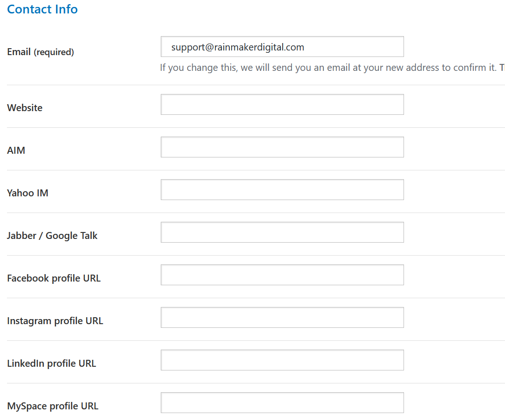Image resolution: width=505 pixels, height=420 pixels.
Task: Click the LinkedIn profile URL label
Action: (x=51, y=364)
